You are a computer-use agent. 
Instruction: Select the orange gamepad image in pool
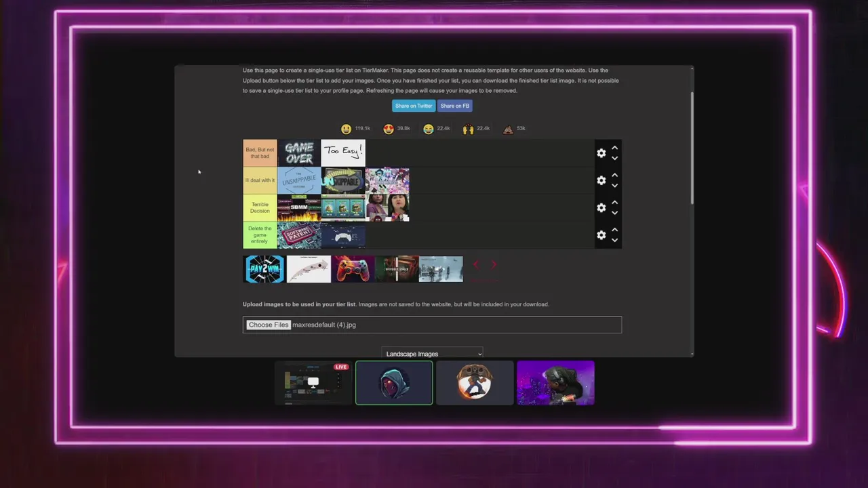(353, 269)
